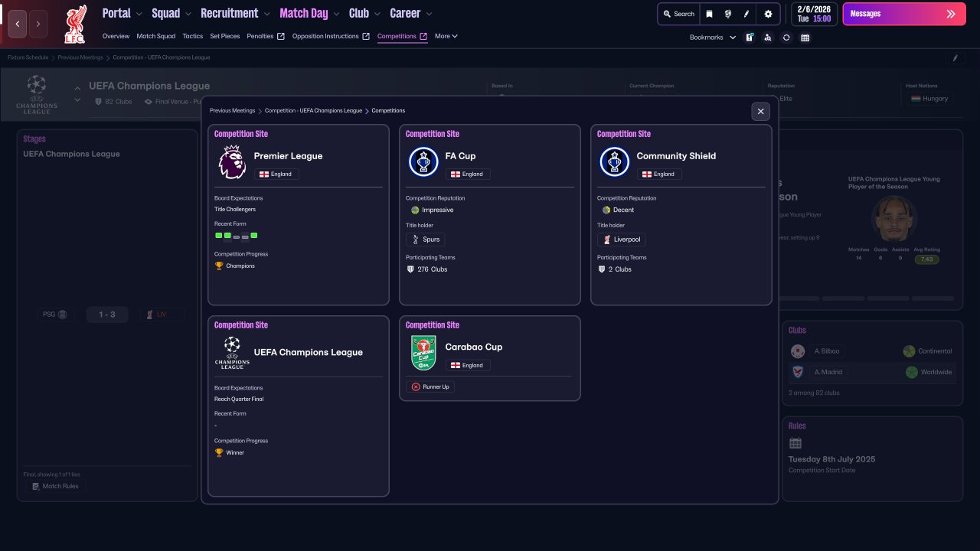Open the FA Cup competition title

[x=460, y=156]
